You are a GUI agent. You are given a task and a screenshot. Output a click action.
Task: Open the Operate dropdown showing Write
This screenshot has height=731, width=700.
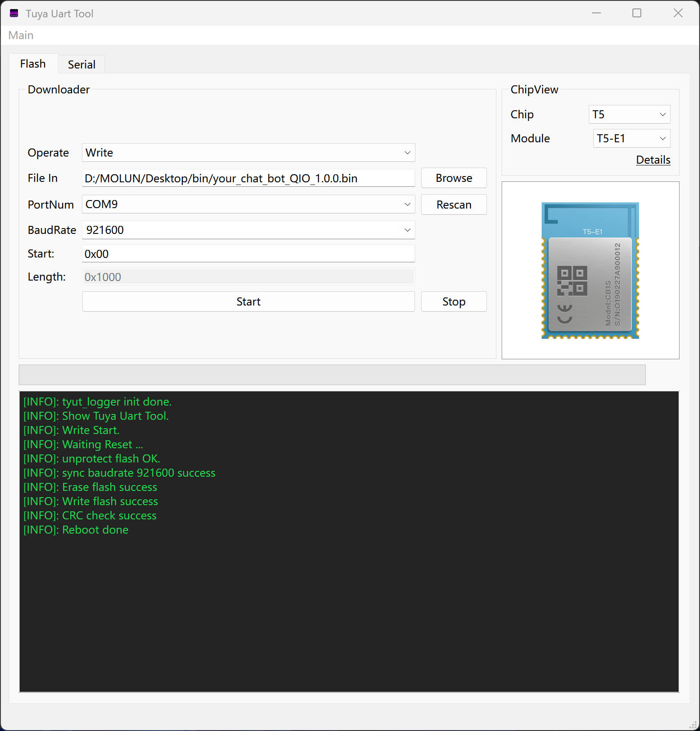coord(248,153)
